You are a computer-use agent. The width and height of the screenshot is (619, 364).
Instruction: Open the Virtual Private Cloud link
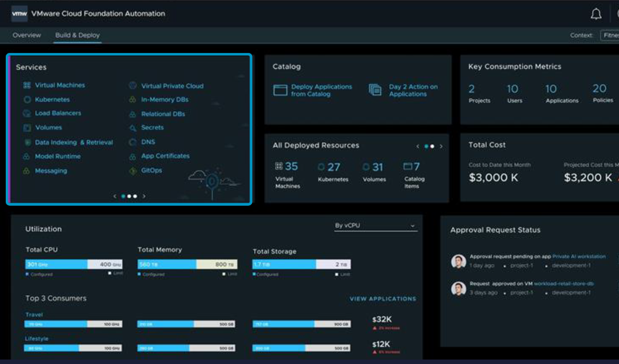[x=172, y=86]
